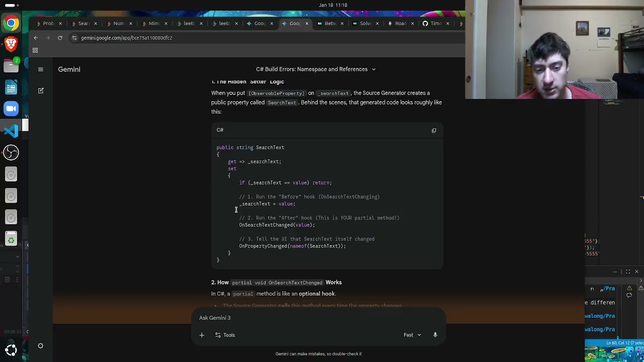Viewport: 644px width, 362px height.
Task: Click the system clock 'Jan 18 11:18'
Action: coord(333,5)
